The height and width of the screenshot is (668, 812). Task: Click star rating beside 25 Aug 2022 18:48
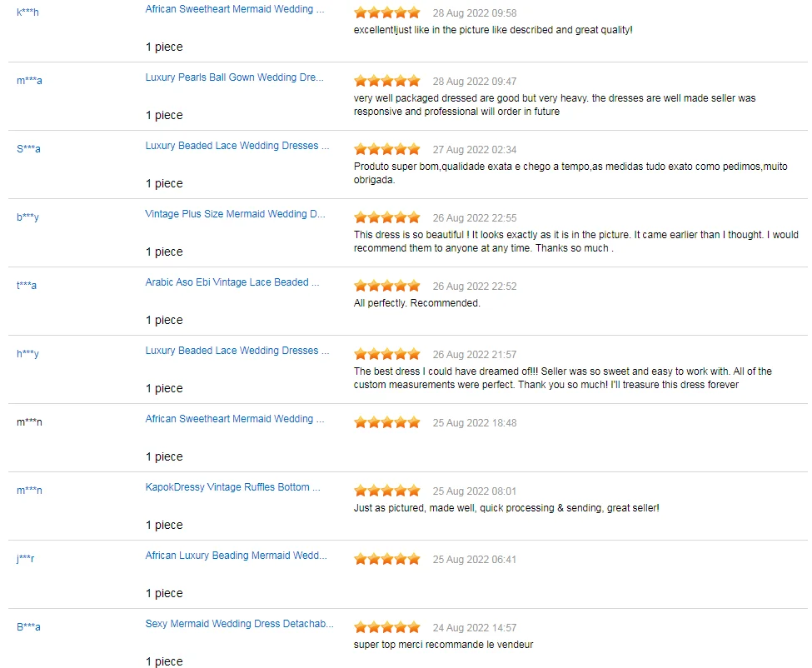[387, 422]
